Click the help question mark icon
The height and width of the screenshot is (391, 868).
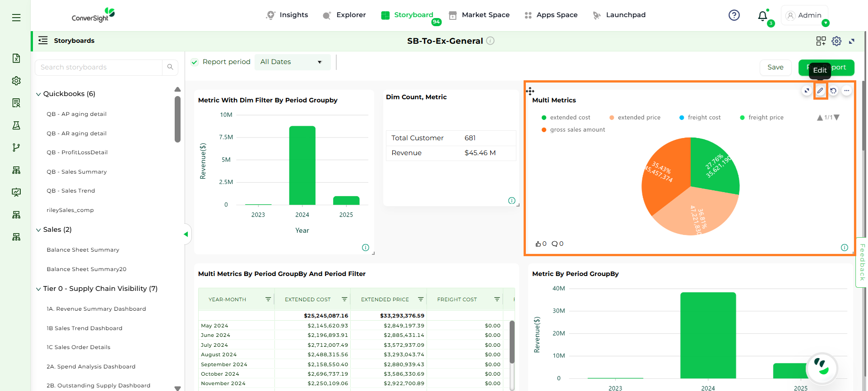(x=734, y=15)
